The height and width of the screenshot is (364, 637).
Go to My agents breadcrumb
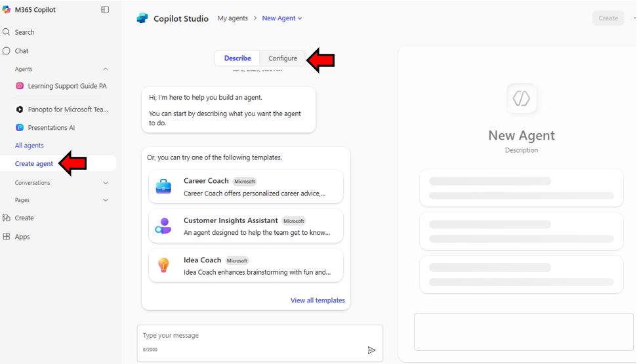tap(233, 18)
